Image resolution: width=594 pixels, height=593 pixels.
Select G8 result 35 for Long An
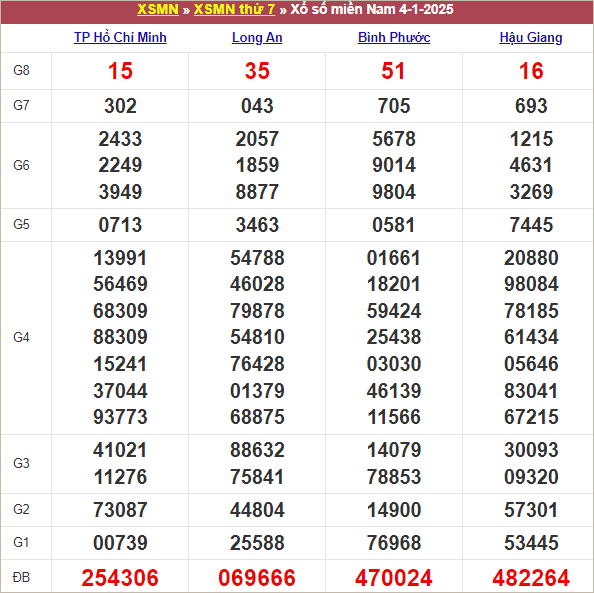[x=257, y=71]
